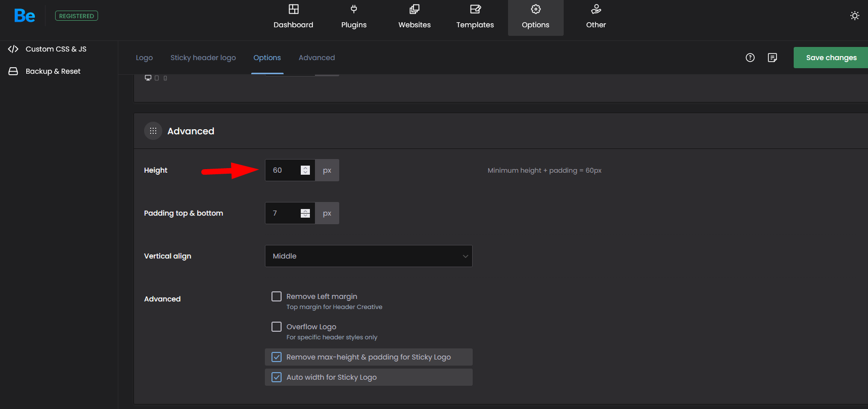The height and width of the screenshot is (409, 868).
Task: Select the mobile device icon
Action: point(165,78)
